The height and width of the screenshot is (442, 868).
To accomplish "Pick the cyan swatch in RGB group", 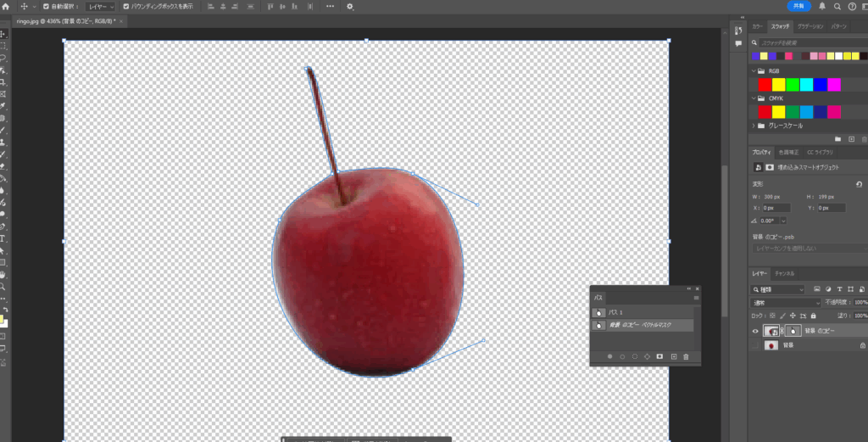I will coord(806,85).
